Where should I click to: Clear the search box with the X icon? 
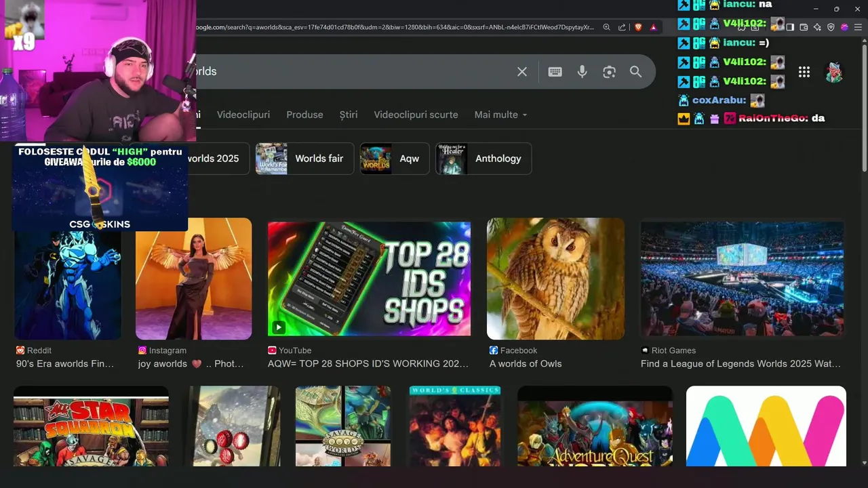pyautogui.click(x=522, y=72)
